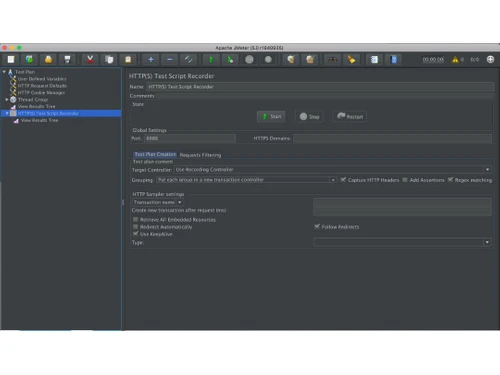The image size is (500, 375).
Task: Toggle the Follow Redirects checkbox
Action: point(317,227)
